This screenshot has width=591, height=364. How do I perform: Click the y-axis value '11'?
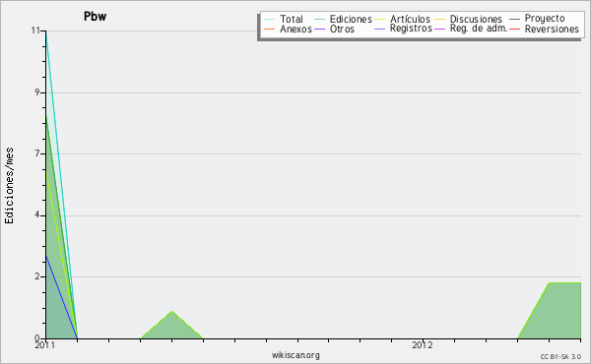tap(35, 30)
